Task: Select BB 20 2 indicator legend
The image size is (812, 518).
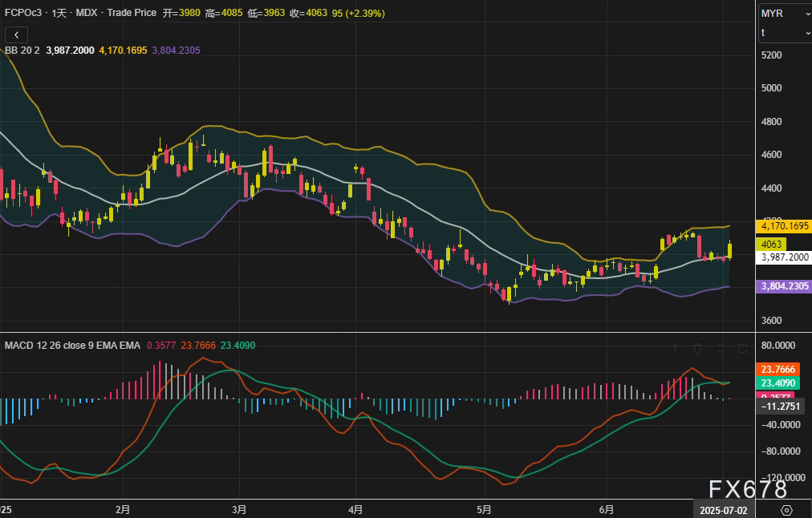Action: pyautogui.click(x=22, y=50)
